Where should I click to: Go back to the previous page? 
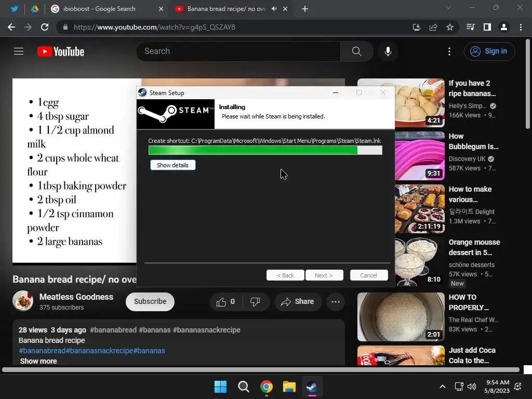[x=11, y=27]
